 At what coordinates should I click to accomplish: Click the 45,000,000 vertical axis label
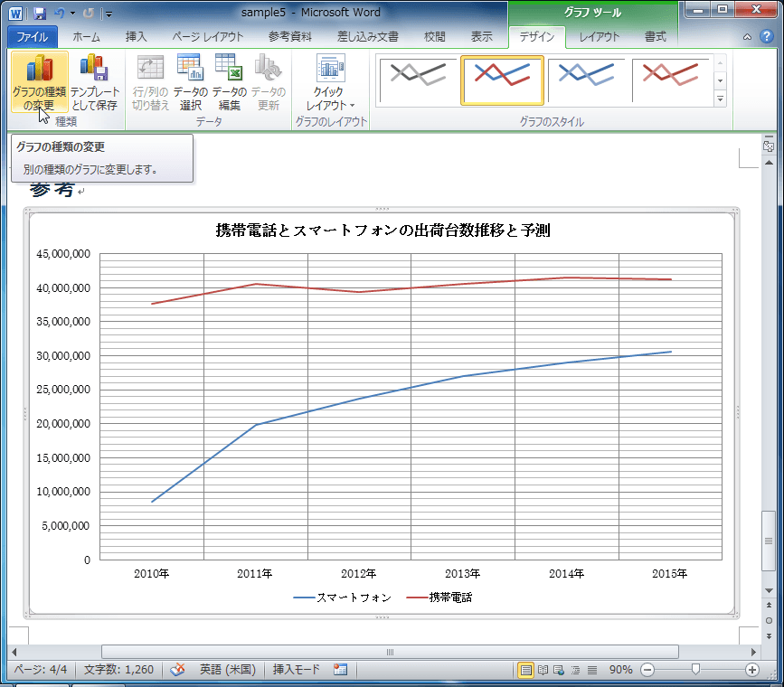point(63,254)
